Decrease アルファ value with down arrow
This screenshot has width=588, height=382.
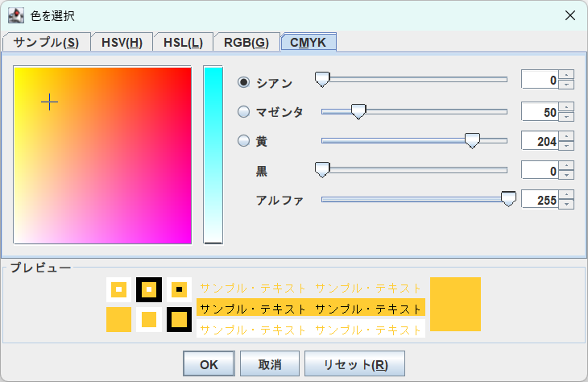coord(566,205)
